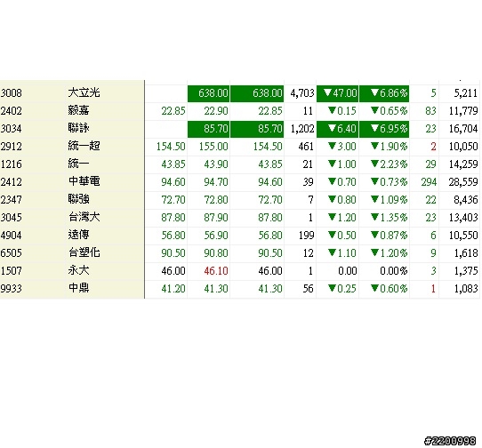Click total volume 16,704

pyautogui.click(x=463, y=129)
